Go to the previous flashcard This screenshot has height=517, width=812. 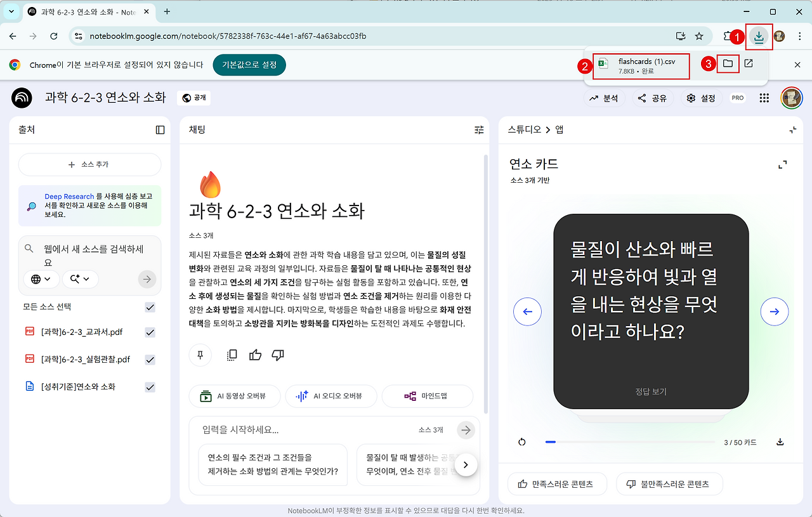527,311
